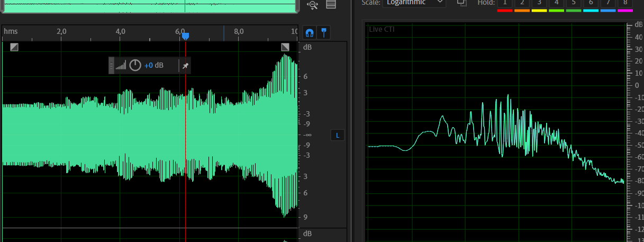Pin the volume HUD in place

point(185,66)
